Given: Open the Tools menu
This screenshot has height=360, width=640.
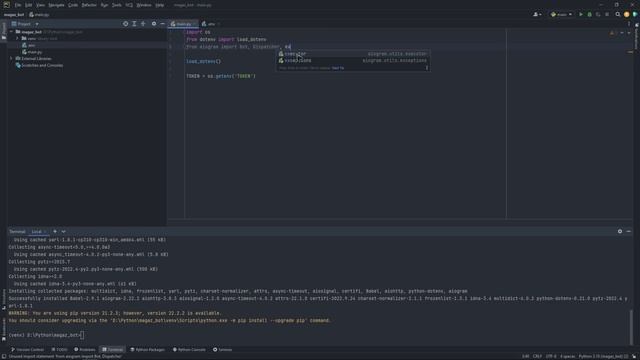Looking at the screenshot, I should [117, 5].
